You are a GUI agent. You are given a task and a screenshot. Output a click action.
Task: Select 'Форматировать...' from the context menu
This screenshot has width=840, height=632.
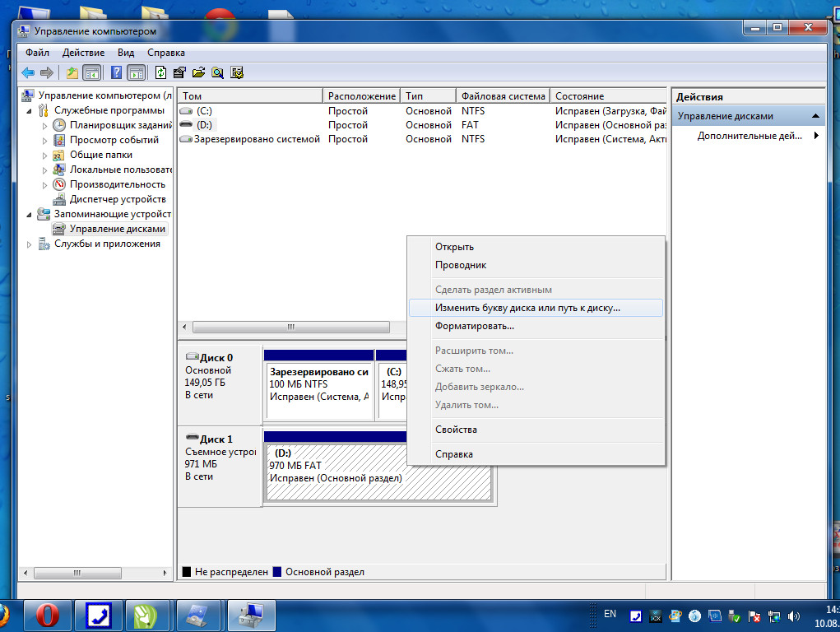point(475,326)
